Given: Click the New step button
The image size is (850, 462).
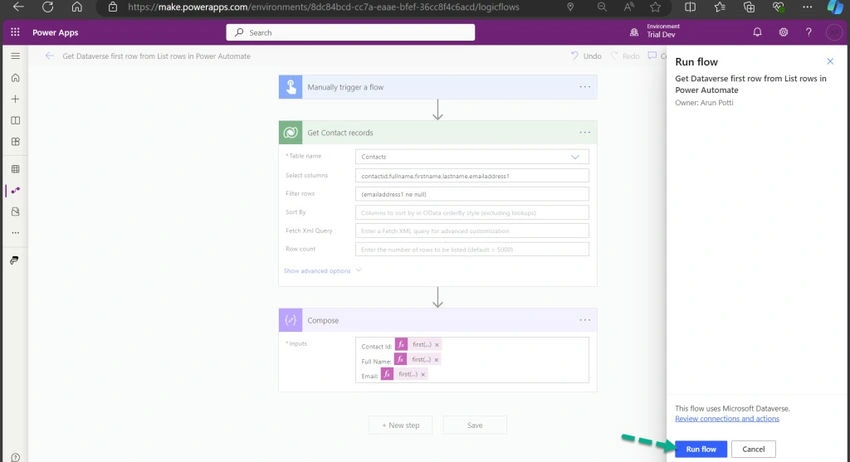Looking at the screenshot, I should tap(401, 425).
